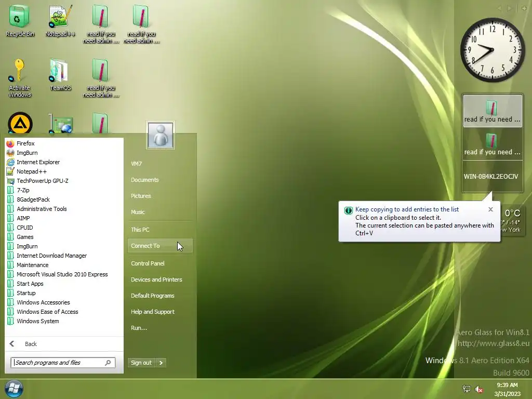Screen dimensions: 532x399
Task: Expand the Windows Accessories folder
Action: [43, 302]
